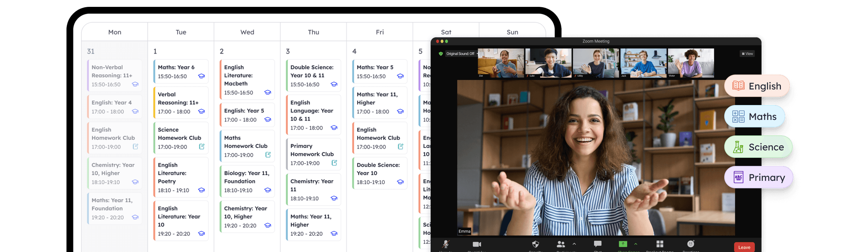Click graduation cap on Biology: Year 11, Foundation
The height and width of the screenshot is (252, 868).
268,190
